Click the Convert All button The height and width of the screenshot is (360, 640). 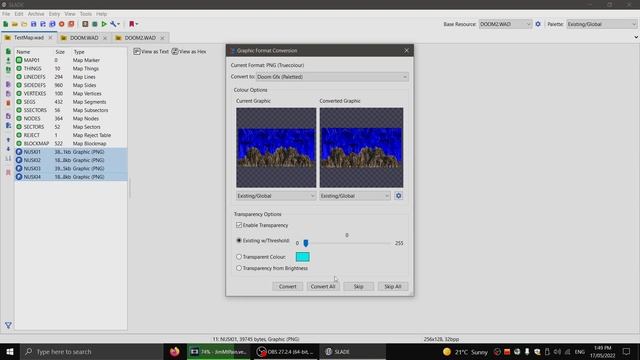click(323, 287)
